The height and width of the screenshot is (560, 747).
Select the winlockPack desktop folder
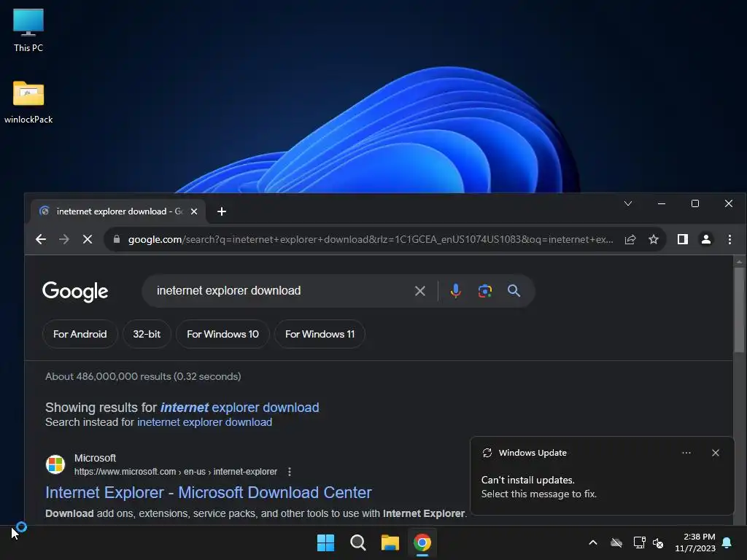(x=28, y=102)
